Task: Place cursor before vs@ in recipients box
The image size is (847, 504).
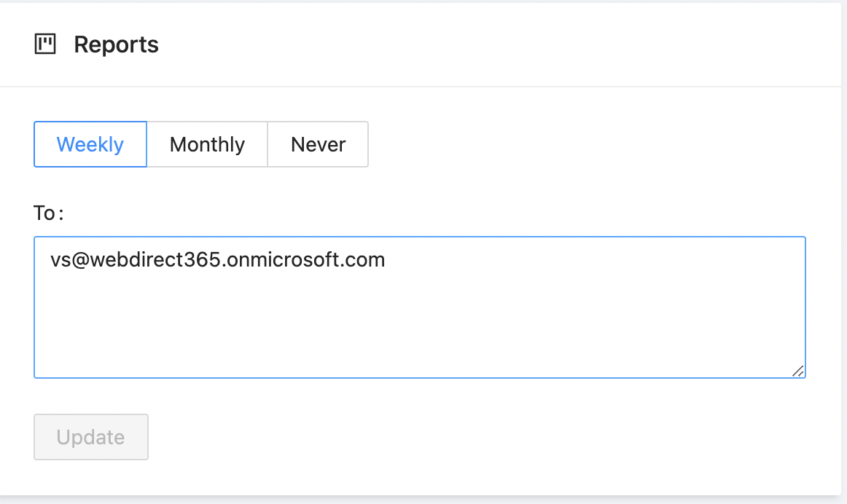Action: pyautogui.click(x=50, y=259)
